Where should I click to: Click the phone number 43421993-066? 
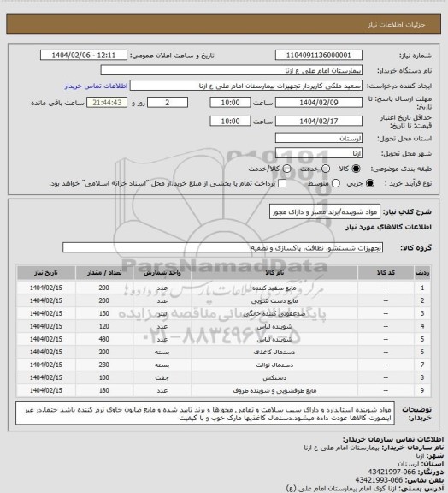coord(379,480)
